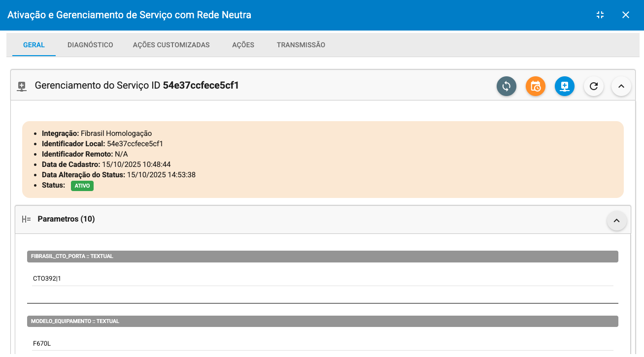
Task: Switch to the Diagnóstico tab
Action: [x=90, y=45]
